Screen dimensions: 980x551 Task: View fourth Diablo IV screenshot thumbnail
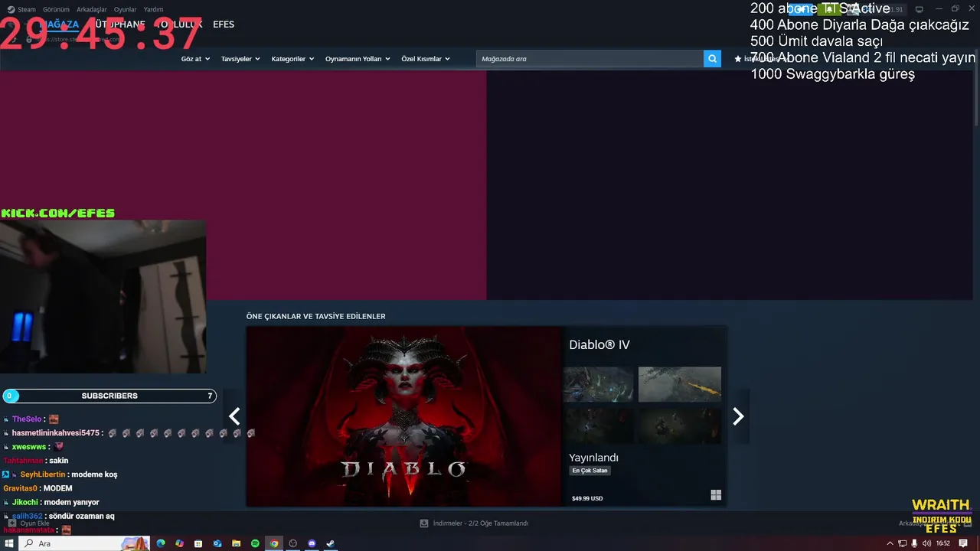(680, 425)
